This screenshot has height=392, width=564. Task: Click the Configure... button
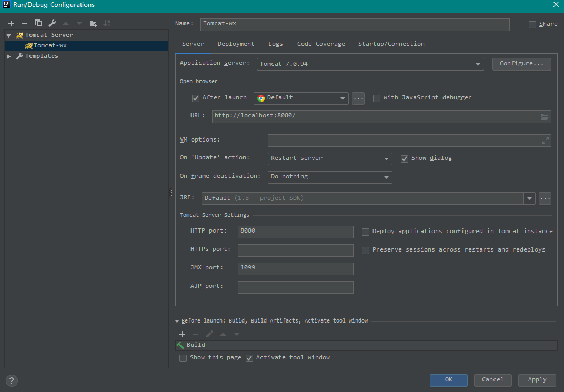[x=521, y=64]
